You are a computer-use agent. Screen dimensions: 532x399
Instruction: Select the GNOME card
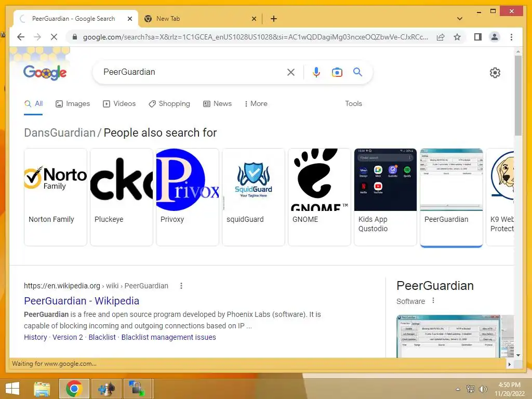click(320, 197)
